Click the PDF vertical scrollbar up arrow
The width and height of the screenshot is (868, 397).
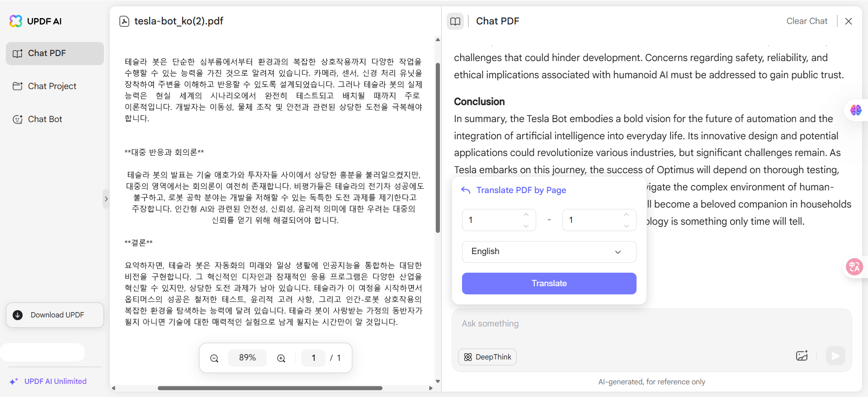[438, 40]
